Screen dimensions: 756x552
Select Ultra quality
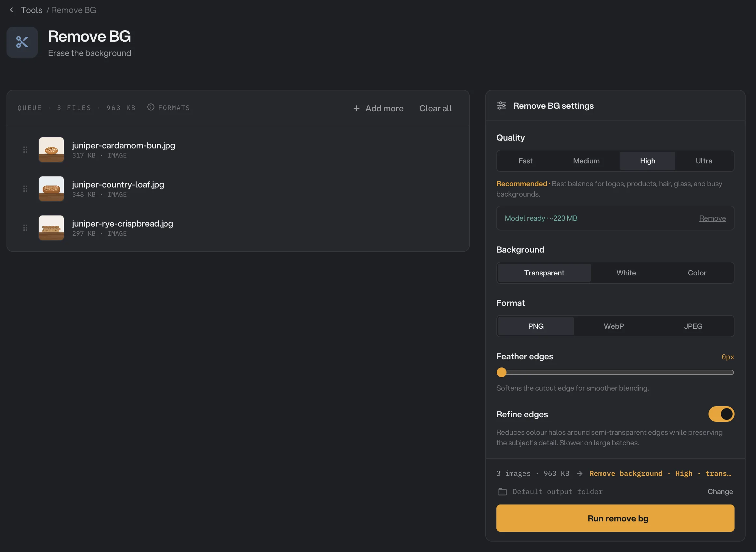click(x=704, y=161)
